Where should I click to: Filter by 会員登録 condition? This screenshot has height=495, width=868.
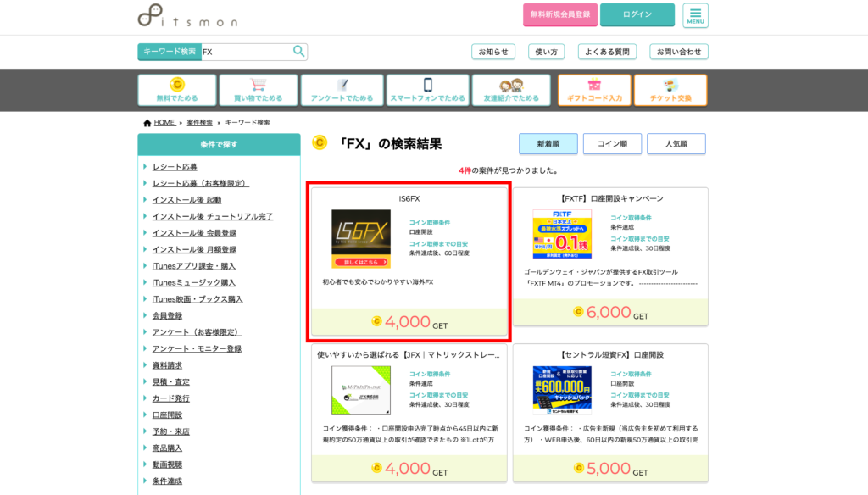pyautogui.click(x=167, y=315)
